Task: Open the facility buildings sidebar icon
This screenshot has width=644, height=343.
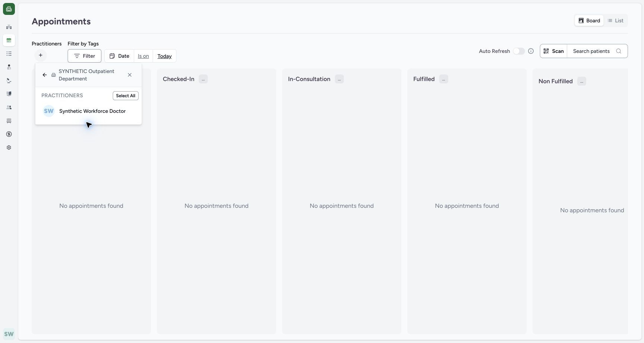Action: (x=9, y=27)
